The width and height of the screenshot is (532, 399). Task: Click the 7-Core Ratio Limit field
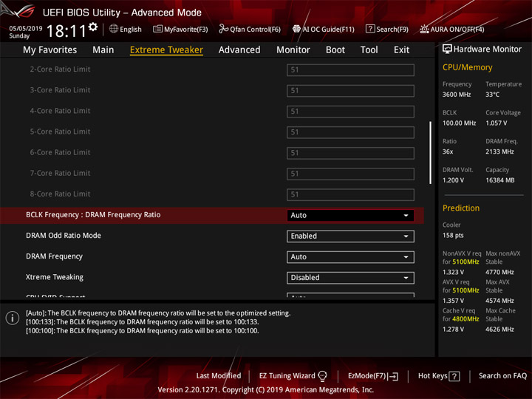pyautogui.click(x=350, y=174)
